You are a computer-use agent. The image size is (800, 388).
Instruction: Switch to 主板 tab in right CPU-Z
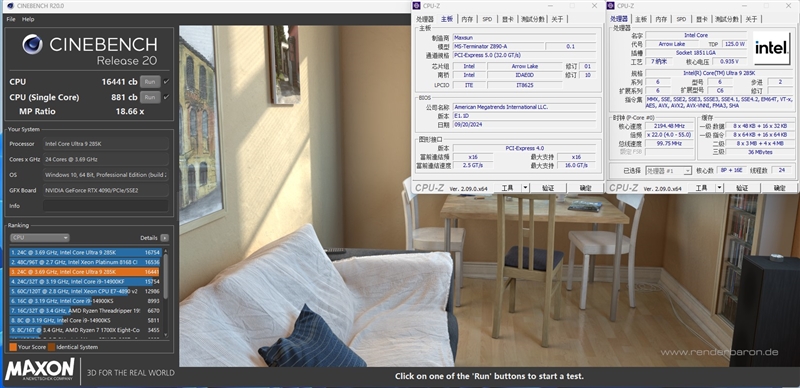coord(641,19)
